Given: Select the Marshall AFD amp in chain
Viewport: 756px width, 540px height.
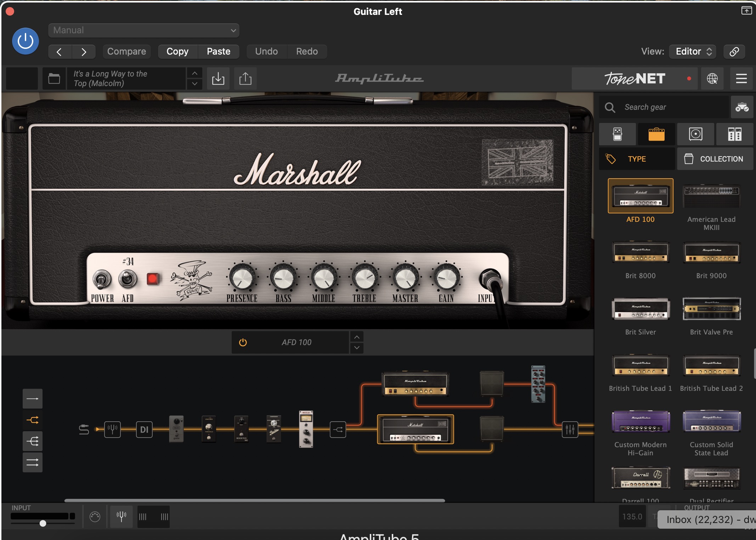Looking at the screenshot, I should click(416, 429).
